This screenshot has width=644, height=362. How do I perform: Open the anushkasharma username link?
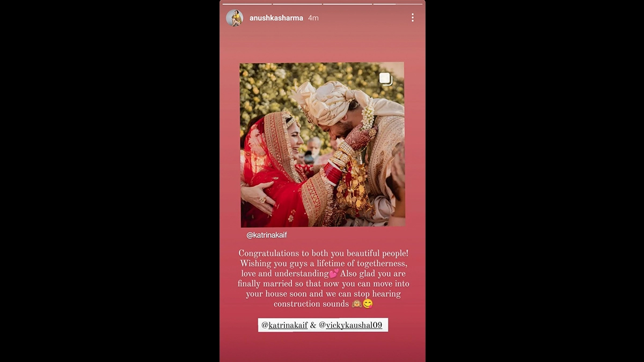click(276, 18)
